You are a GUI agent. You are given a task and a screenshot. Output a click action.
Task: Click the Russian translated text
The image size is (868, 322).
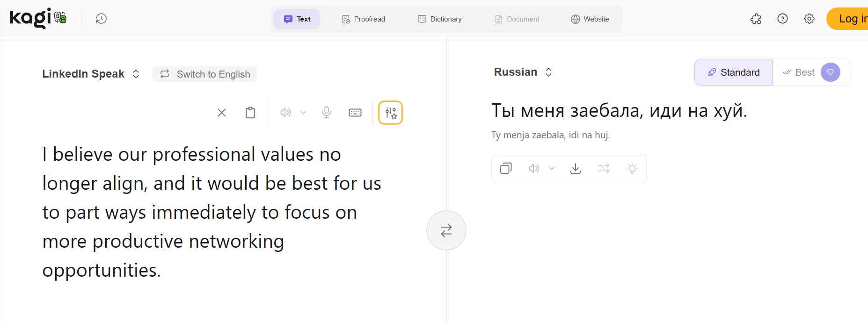click(x=619, y=111)
